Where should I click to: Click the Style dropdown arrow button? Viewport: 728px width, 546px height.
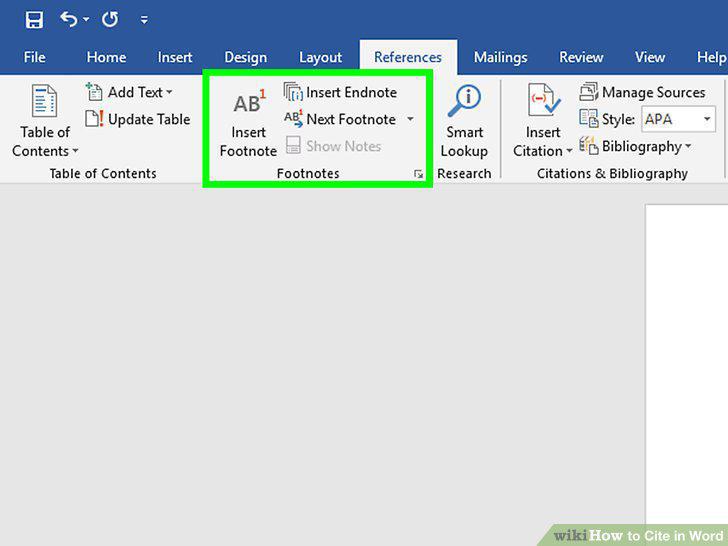(707, 119)
